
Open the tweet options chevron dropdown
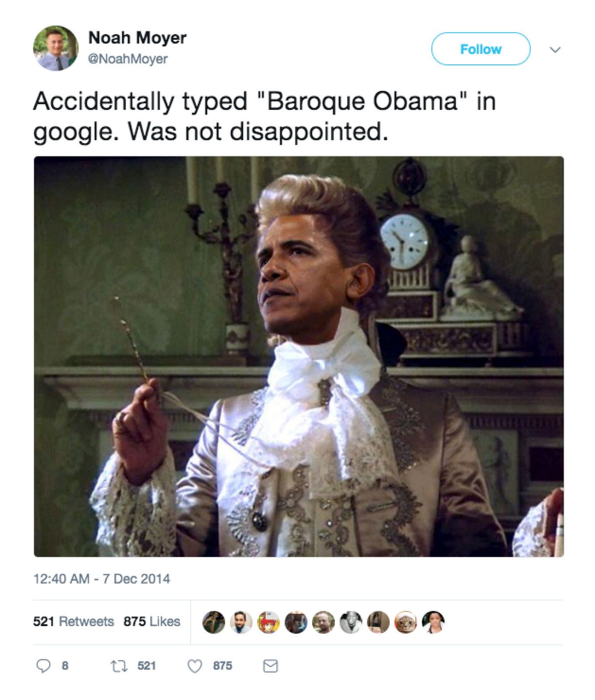555,49
